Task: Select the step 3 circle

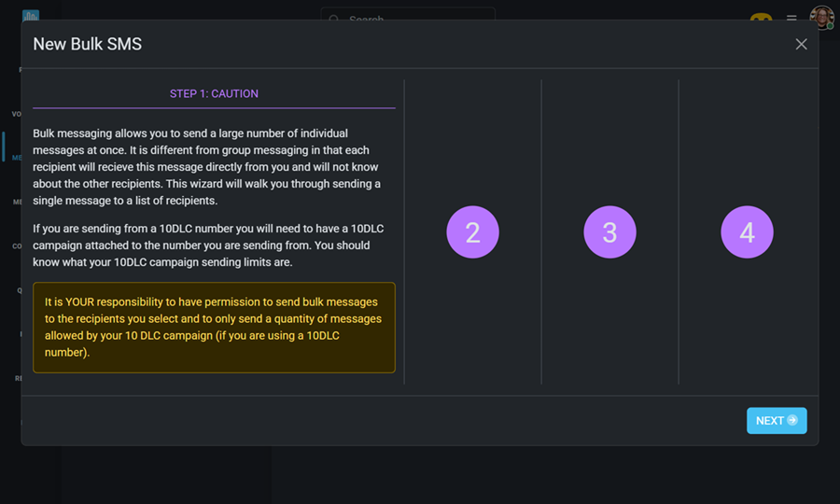Action: tap(609, 232)
